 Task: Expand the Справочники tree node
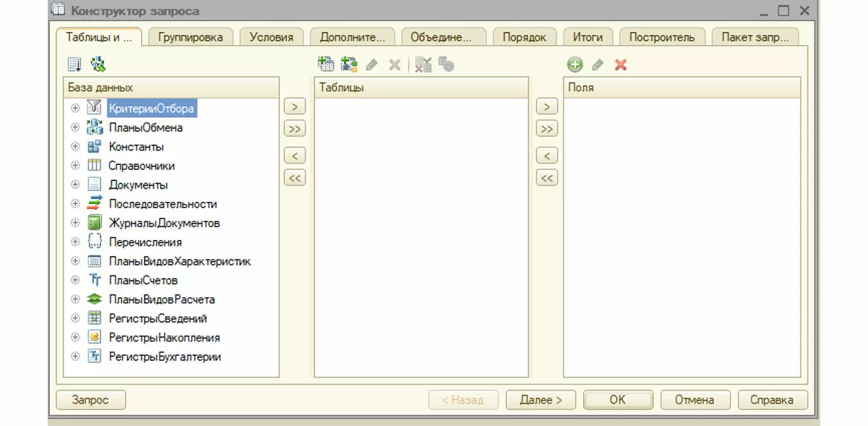point(75,166)
